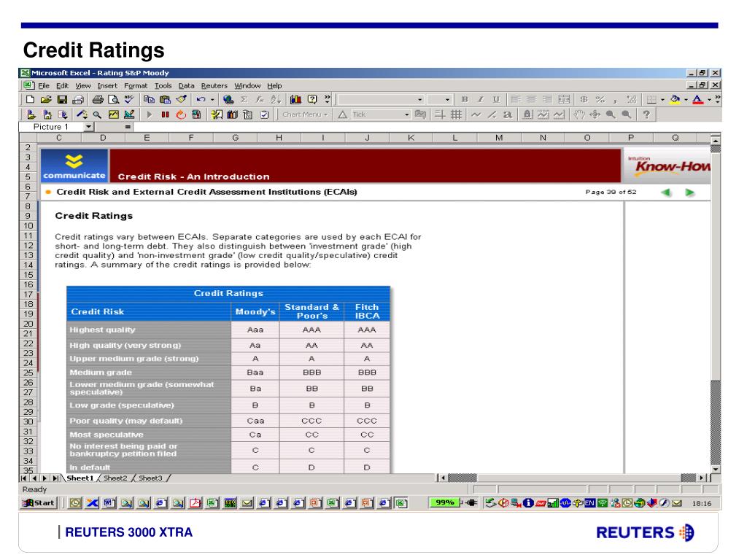Open the File menu

(44, 86)
